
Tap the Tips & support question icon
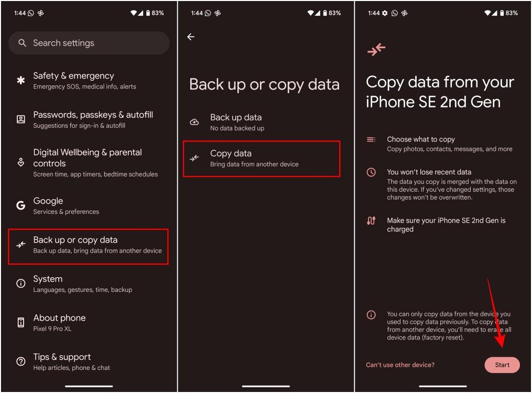click(x=20, y=362)
